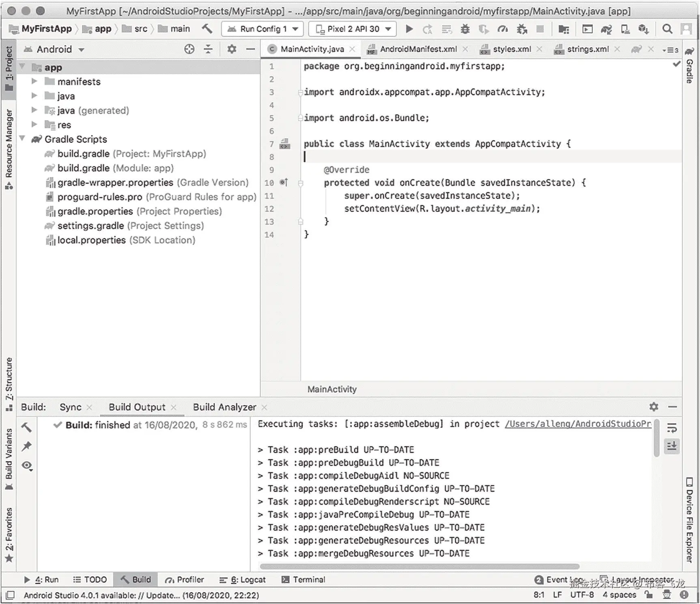Expand the manifests folder
The height and width of the screenshot is (604, 700).
34,82
